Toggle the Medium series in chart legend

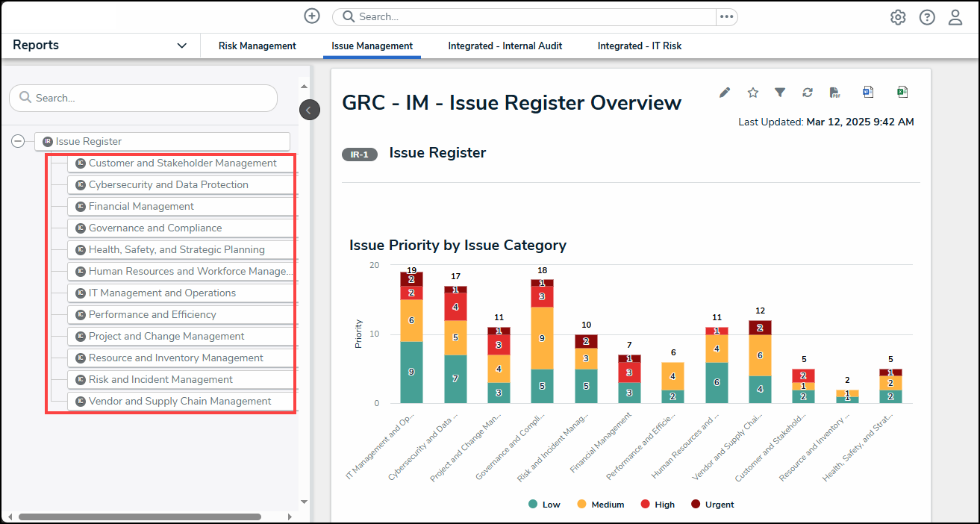tap(600, 505)
